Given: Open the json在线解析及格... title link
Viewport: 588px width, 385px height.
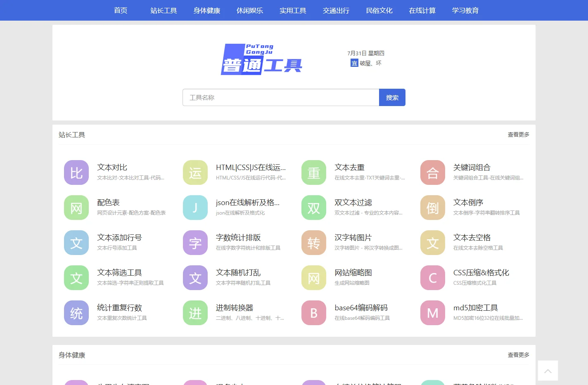Looking at the screenshot, I should [248, 202].
